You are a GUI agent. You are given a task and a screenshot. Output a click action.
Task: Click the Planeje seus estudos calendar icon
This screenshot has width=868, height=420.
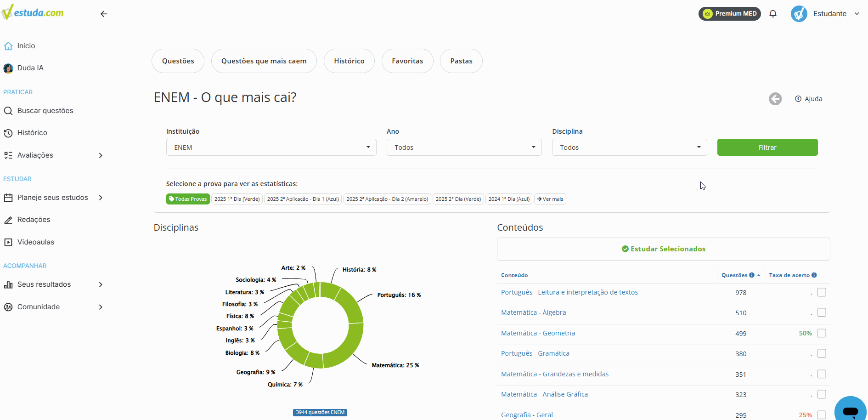tap(8, 198)
